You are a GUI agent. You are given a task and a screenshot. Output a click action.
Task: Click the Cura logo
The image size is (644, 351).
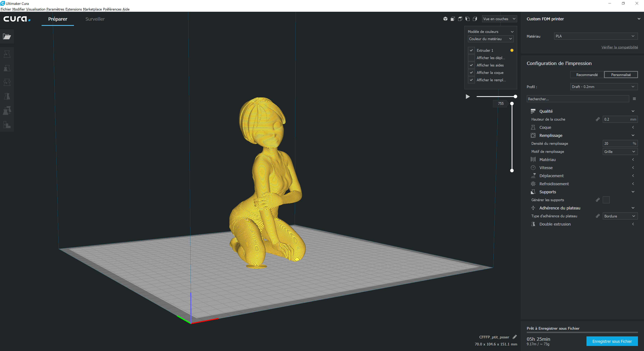(17, 19)
